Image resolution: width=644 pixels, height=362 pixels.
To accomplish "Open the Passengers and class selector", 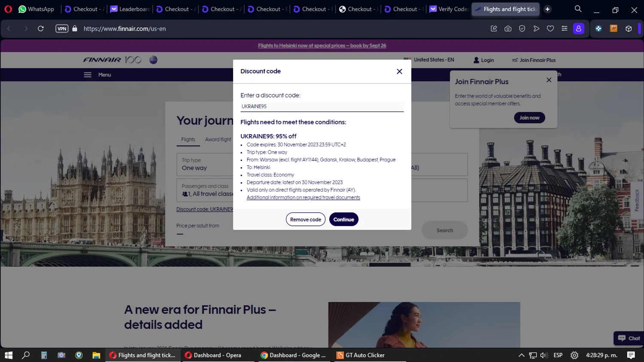I will (x=205, y=190).
